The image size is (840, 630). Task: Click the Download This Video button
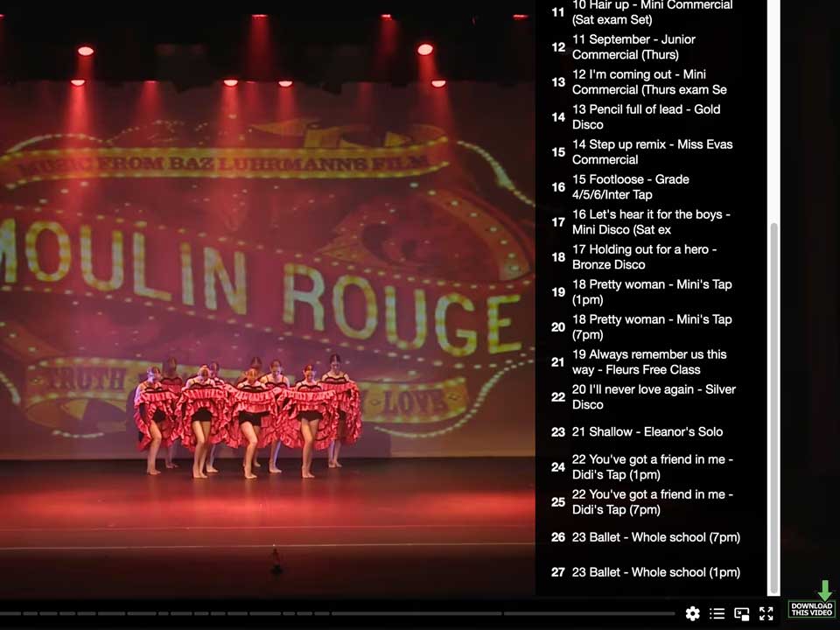click(x=812, y=600)
